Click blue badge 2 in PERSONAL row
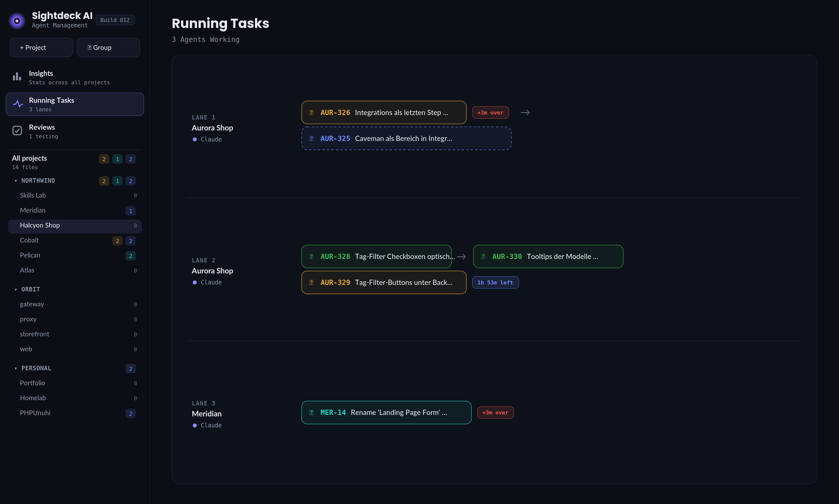Screen dimensions: 839x504 131,369
